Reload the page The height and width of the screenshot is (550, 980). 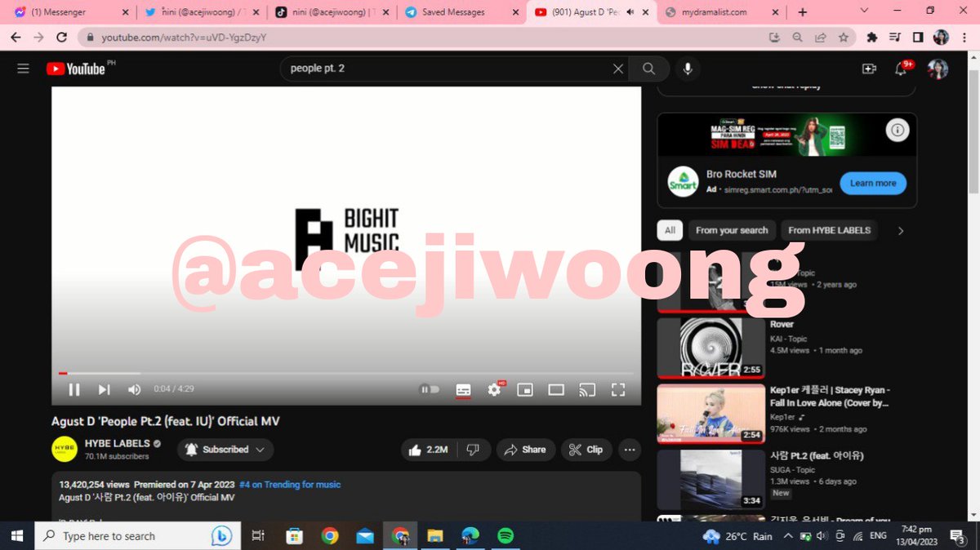pos(61,38)
